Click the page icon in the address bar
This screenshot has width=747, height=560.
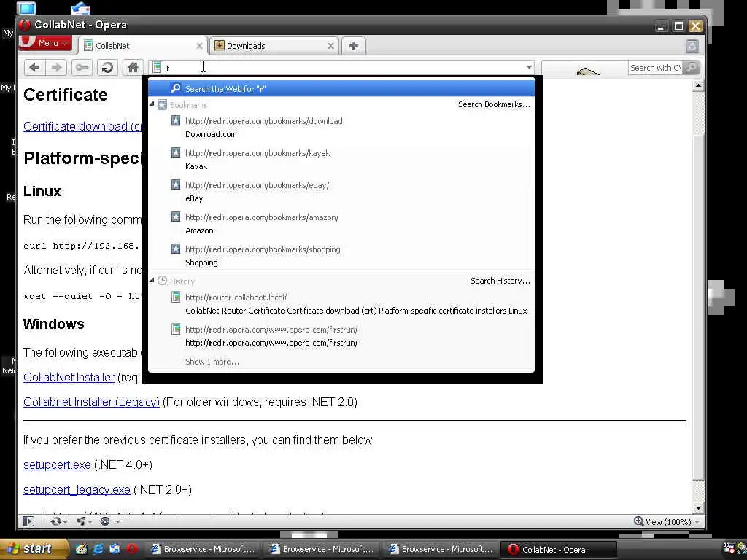[157, 68]
